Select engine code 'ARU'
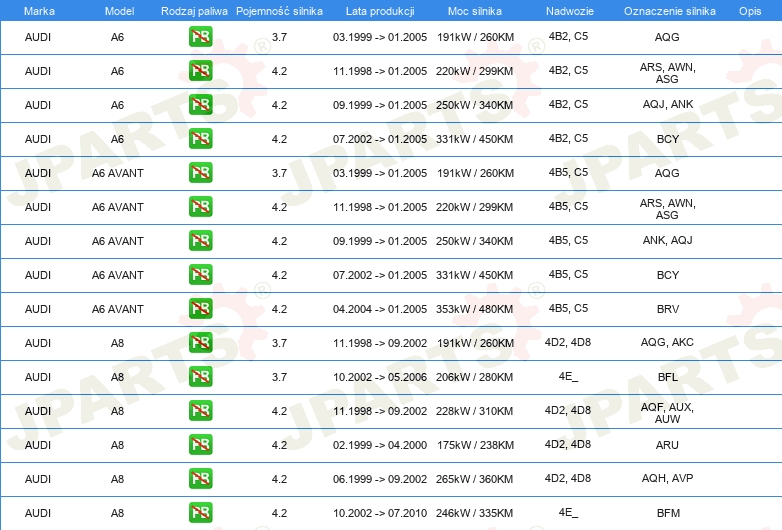782x530 pixels. pyautogui.click(x=667, y=445)
